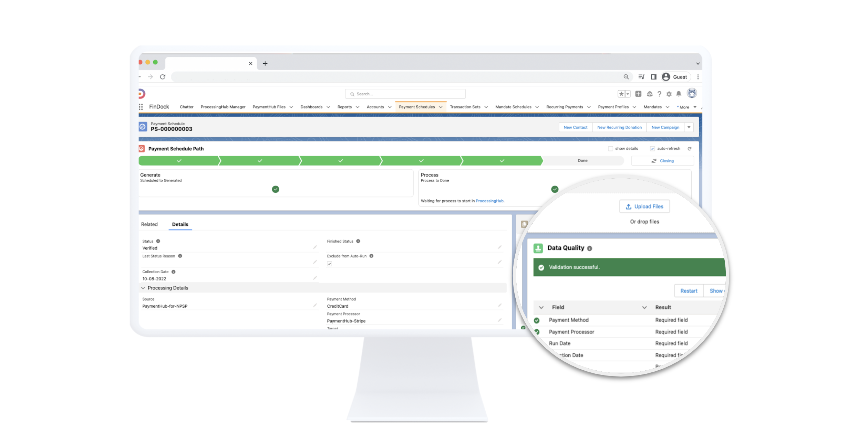
Task: Open user avatar profile menu
Action: tap(692, 93)
